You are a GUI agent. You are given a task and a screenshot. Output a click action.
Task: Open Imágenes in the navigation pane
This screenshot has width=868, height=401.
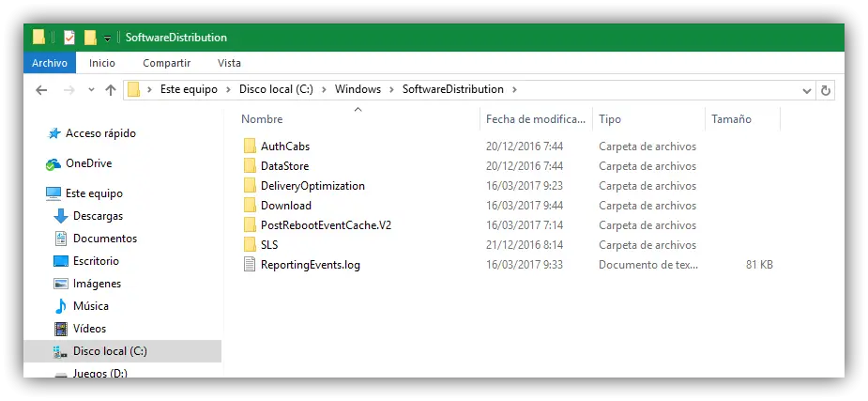(x=97, y=284)
